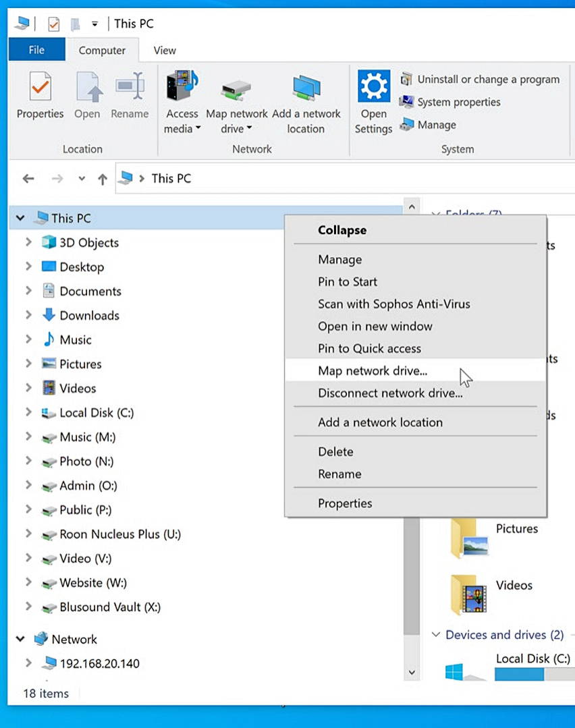Choose Disconnect network drive... in context menu
Viewport: 575px width, 728px height.
click(415, 393)
